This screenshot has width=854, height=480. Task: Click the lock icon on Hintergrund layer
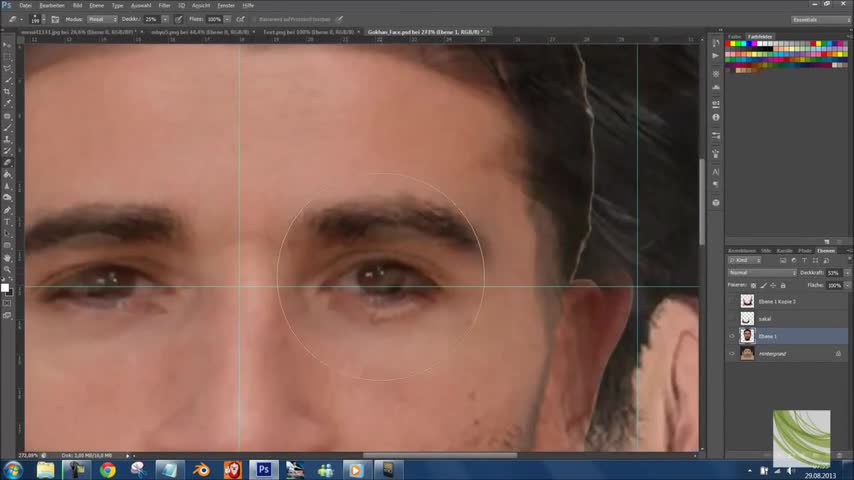coord(838,354)
